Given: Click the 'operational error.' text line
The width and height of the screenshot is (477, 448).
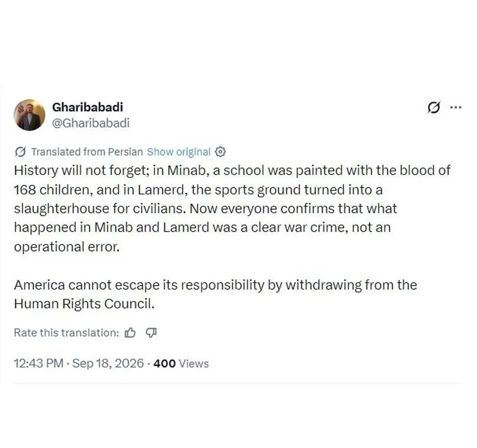Looking at the screenshot, I should pyautogui.click(x=67, y=247).
